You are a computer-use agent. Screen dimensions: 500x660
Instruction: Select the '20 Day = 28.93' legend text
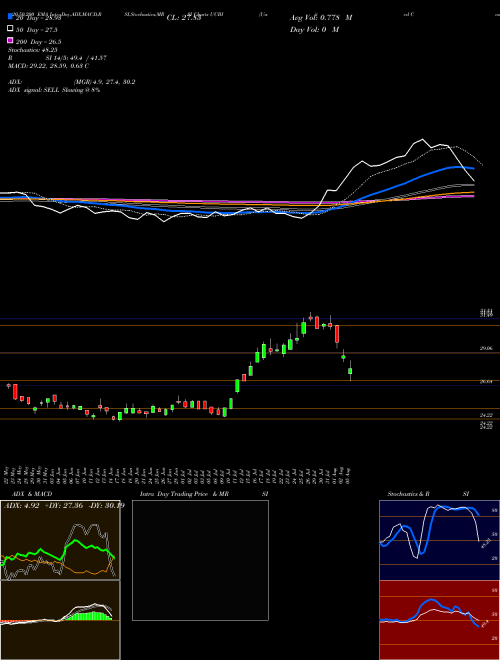38,18
